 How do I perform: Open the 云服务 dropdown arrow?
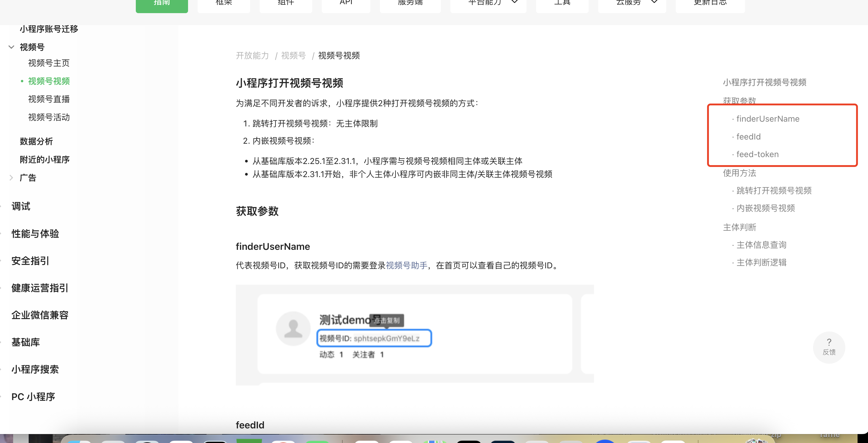654,2
